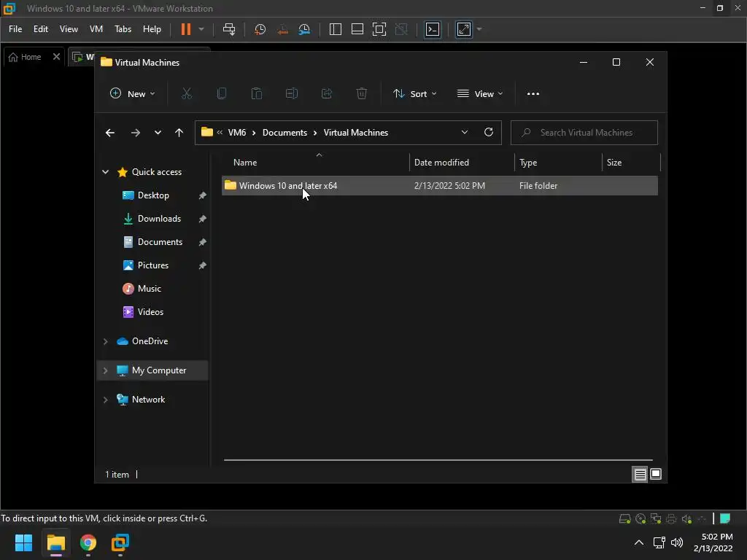This screenshot has height=560, width=747.
Task: Open the VMware Help menu
Action: click(x=152, y=29)
